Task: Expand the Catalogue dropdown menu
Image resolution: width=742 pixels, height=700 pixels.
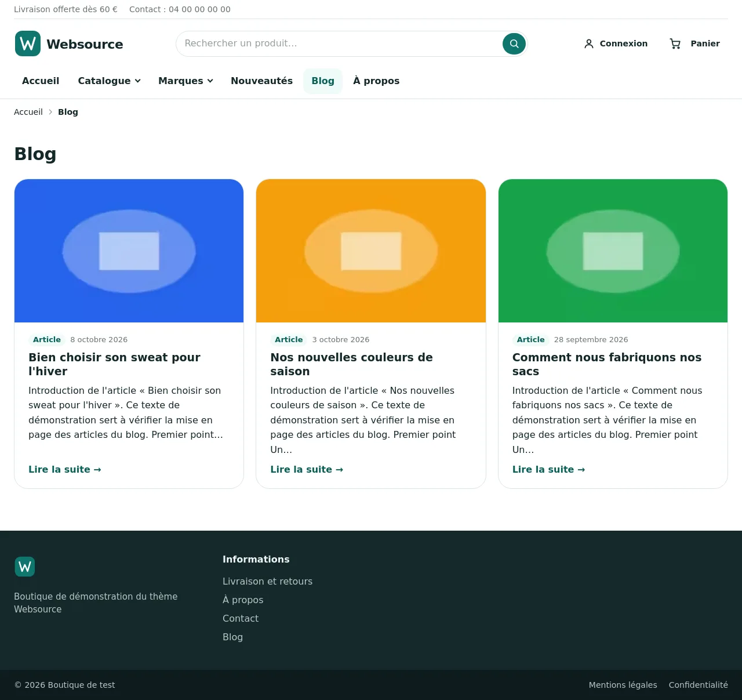Action: [x=110, y=81]
